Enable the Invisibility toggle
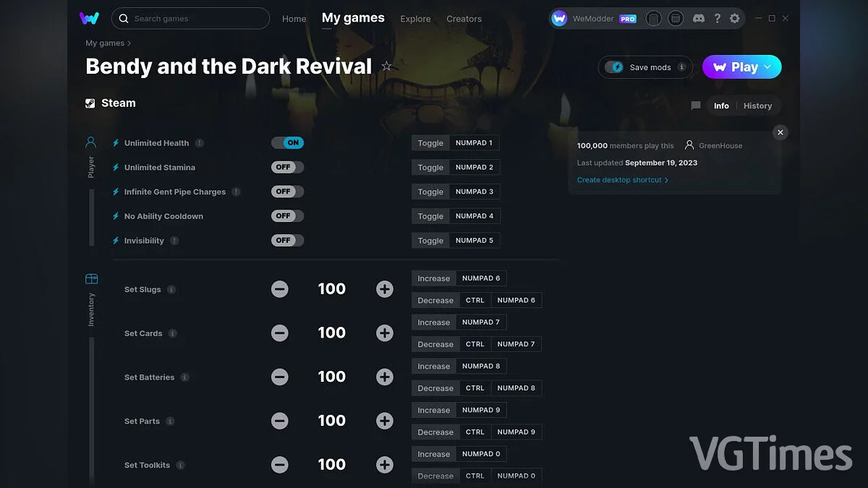 (x=286, y=240)
